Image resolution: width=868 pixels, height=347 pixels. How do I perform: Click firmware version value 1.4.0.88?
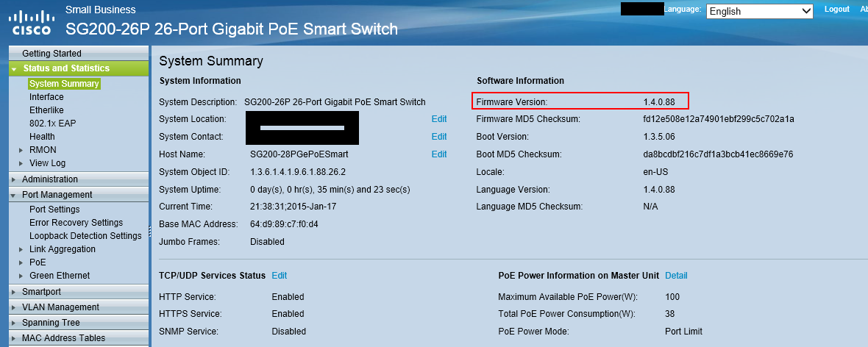tap(659, 102)
